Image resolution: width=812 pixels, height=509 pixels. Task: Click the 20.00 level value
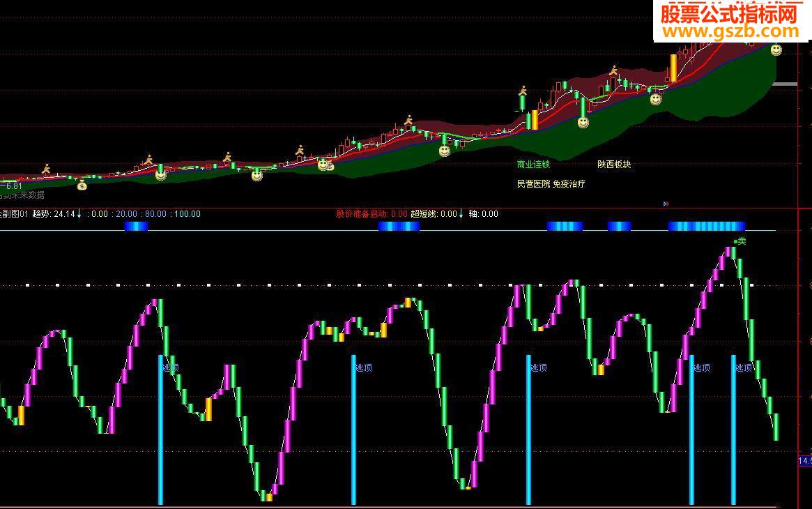tap(126, 214)
